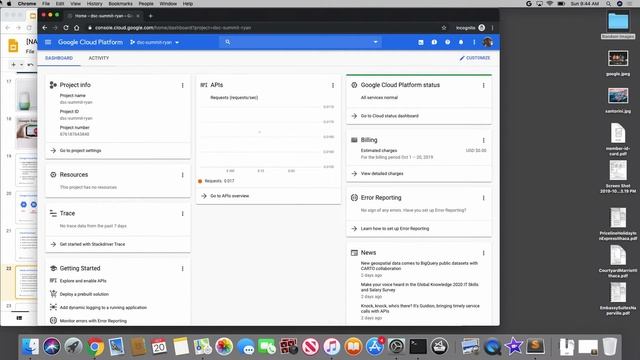Image resolution: width=640 pixels, height=360 pixels.
Task: Open the History menu in menu bar
Action: point(94,4)
